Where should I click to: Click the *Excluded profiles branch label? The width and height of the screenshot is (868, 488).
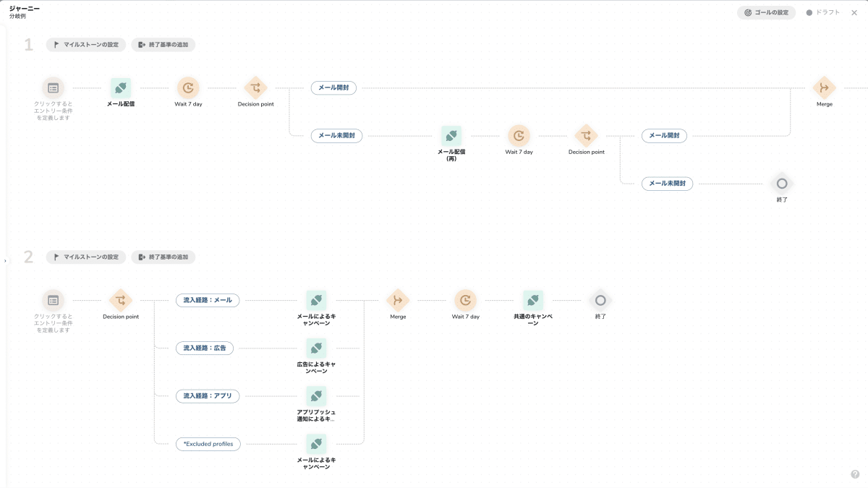point(208,444)
